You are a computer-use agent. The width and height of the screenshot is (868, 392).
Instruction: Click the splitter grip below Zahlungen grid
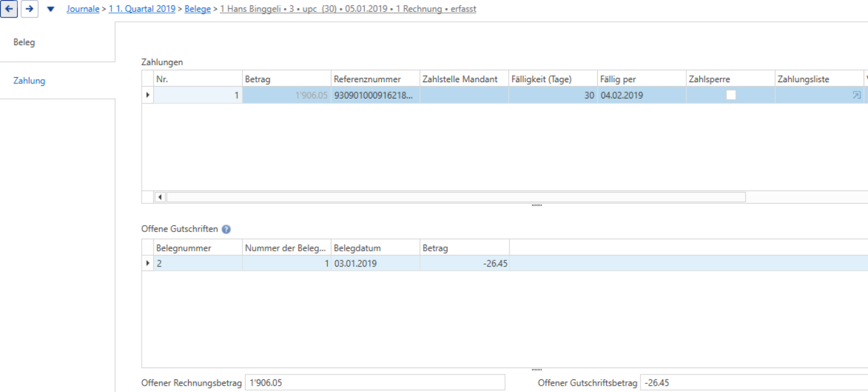tap(536, 206)
